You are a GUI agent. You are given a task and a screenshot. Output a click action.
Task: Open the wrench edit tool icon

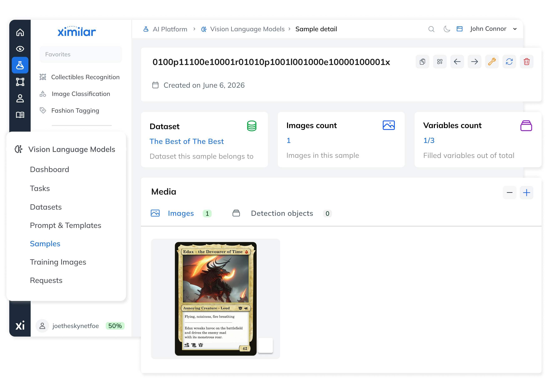click(492, 62)
